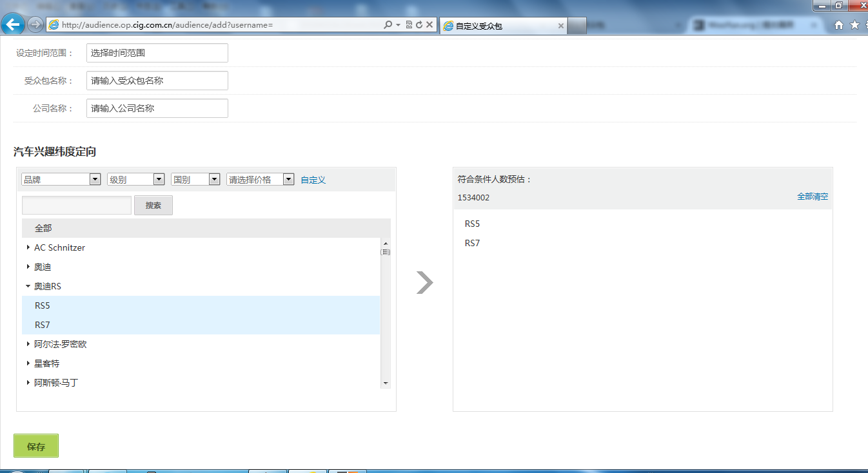Viewport: 868px width, 473px height.
Task: Open browser home page icon
Action: tap(839, 25)
